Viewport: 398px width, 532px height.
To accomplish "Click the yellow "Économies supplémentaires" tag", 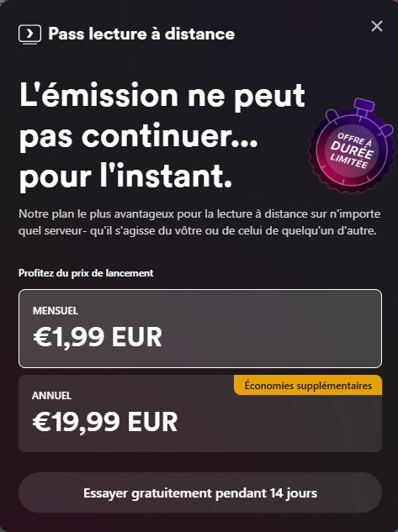I will [308, 385].
